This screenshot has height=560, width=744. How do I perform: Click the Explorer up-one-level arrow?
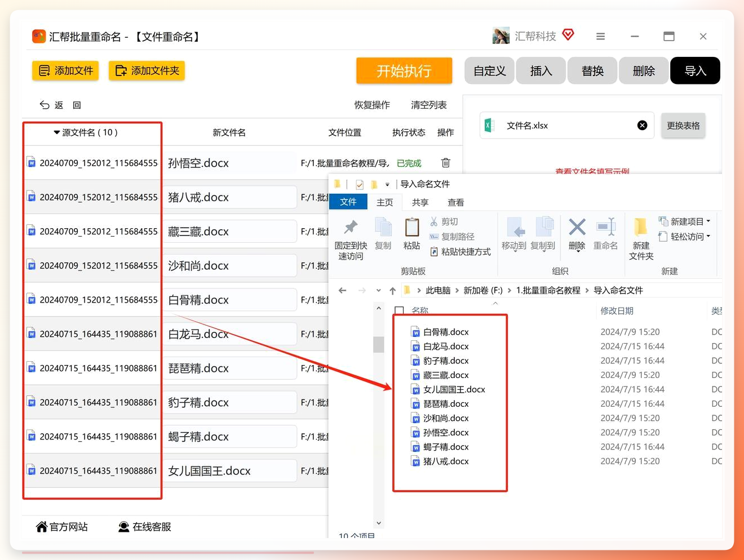tap(392, 290)
